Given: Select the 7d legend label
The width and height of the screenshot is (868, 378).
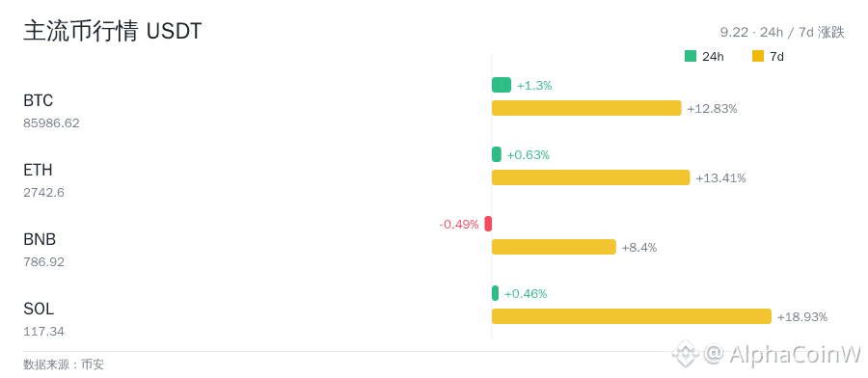Looking at the screenshot, I should (776, 57).
